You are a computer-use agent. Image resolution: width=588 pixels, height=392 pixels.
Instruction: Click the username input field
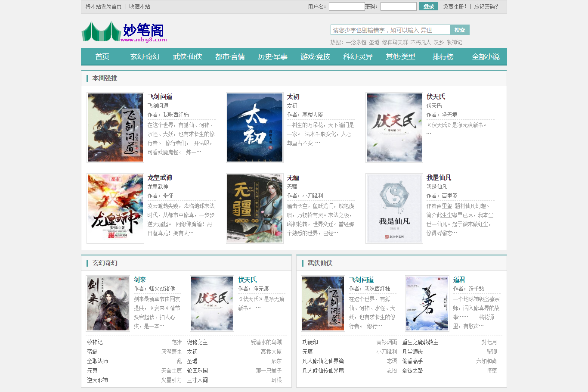[x=347, y=6]
